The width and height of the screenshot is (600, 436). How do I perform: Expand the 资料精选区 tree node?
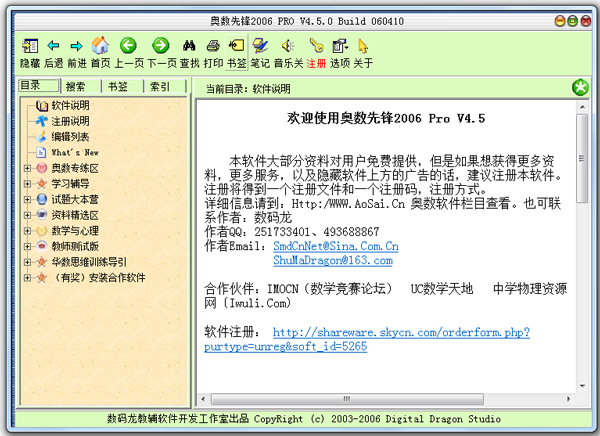27,215
